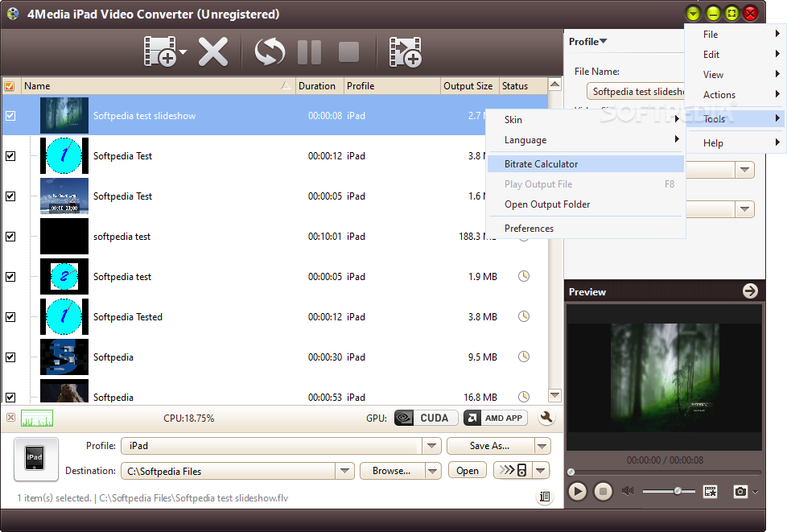
Task: Open the Profile iPad combo box arrow
Action: pyautogui.click(x=431, y=446)
